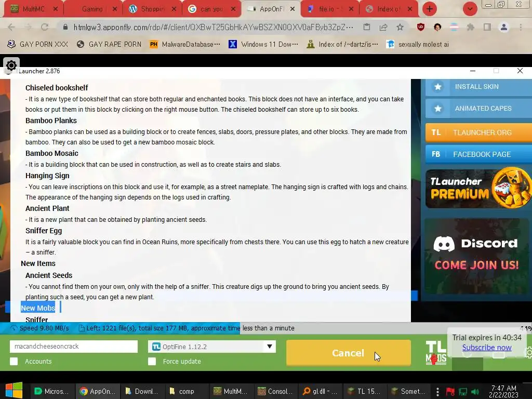Open the Consol... taskbar item
The image size is (532, 399).
(x=275, y=392)
